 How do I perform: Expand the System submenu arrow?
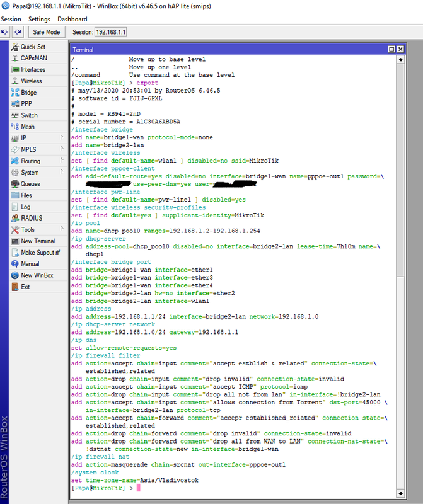(62, 172)
